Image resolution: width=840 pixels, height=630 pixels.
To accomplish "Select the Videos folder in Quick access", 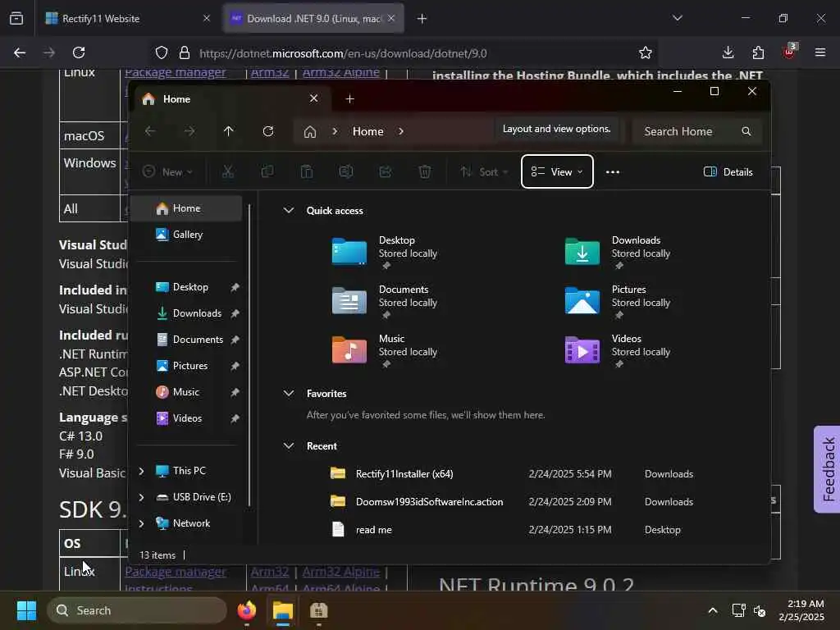I will [x=618, y=351].
